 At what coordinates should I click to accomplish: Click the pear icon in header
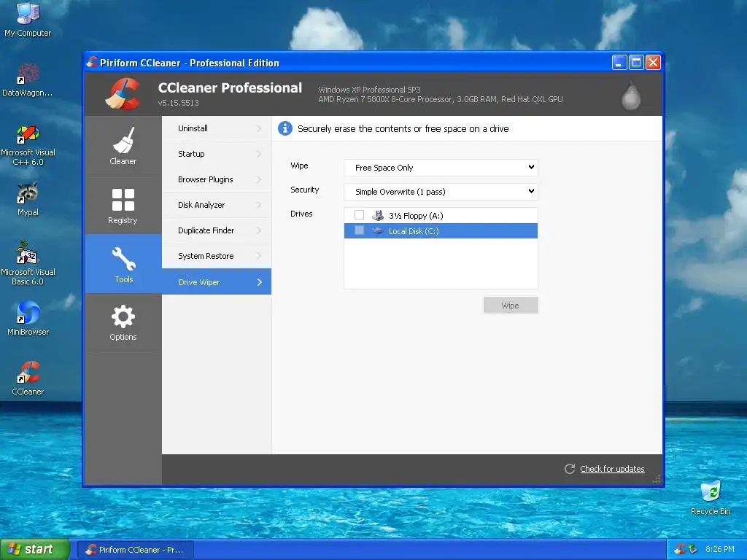coord(631,96)
